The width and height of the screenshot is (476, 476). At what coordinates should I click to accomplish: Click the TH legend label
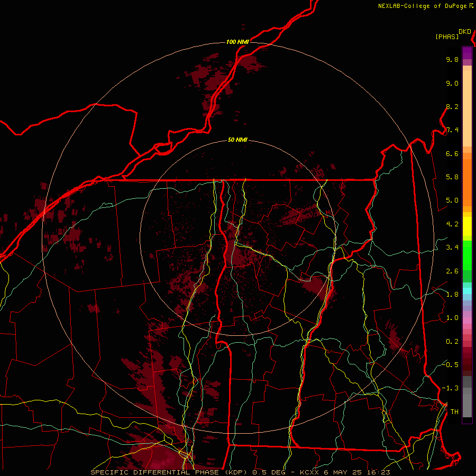pos(454,412)
